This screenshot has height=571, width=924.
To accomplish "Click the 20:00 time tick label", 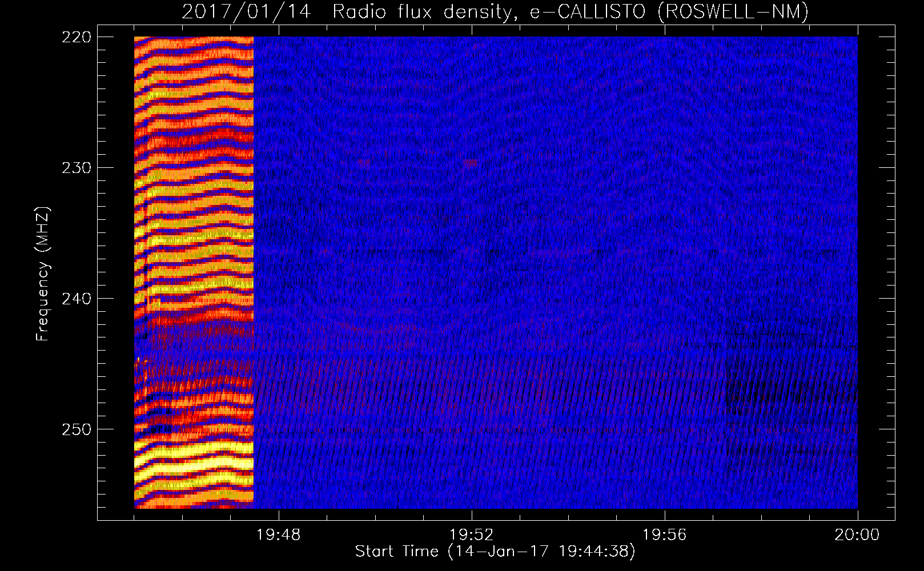I will tap(857, 535).
